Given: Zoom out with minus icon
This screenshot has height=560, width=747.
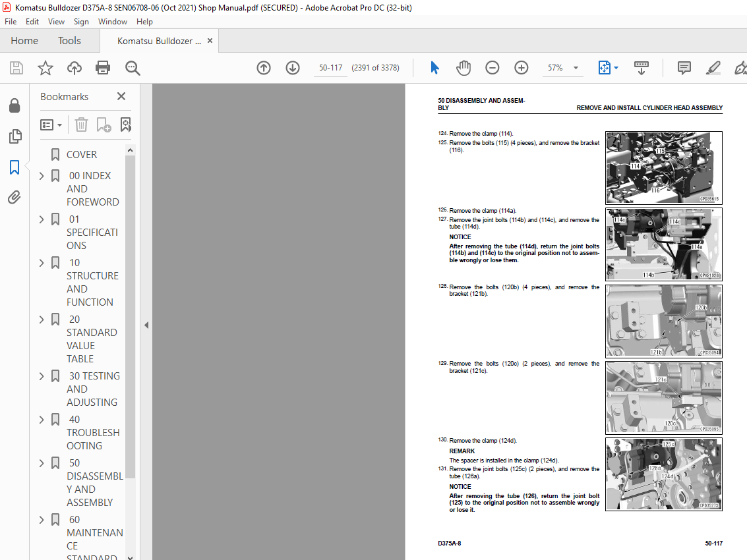Looking at the screenshot, I should click(492, 68).
